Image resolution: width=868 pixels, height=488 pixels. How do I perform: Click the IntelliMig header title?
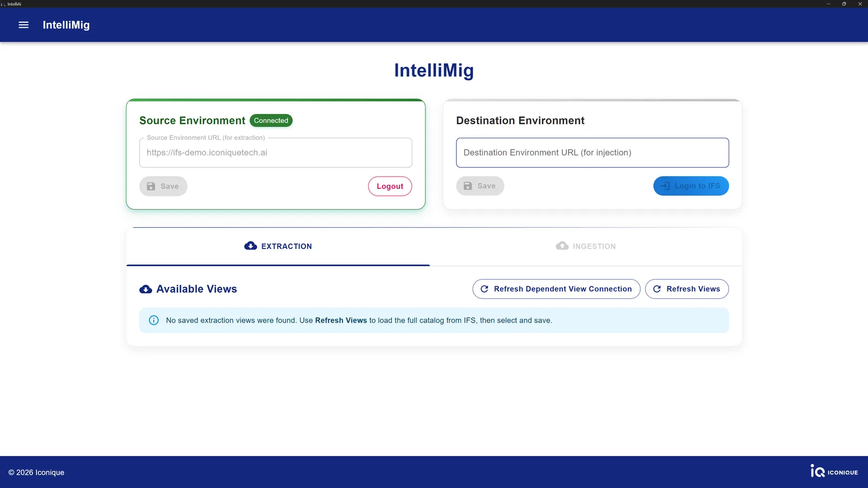pos(66,25)
